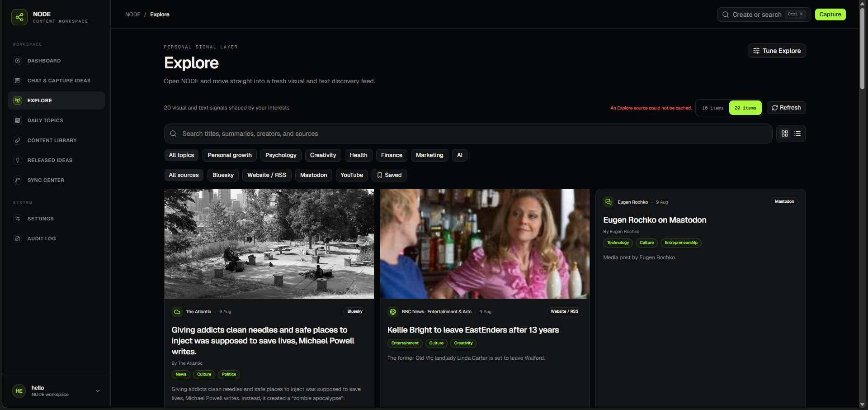868x410 pixels.
Task: Show 10 items in feed
Action: pyautogui.click(x=712, y=108)
